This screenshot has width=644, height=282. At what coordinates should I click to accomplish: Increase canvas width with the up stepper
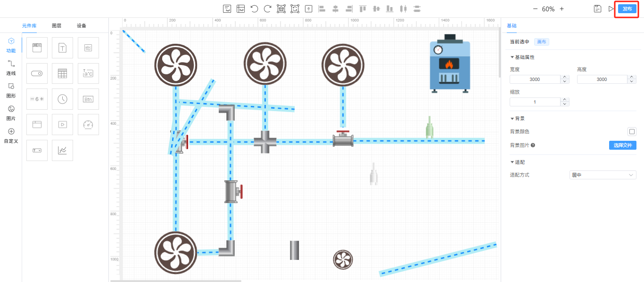click(x=564, y=77)
